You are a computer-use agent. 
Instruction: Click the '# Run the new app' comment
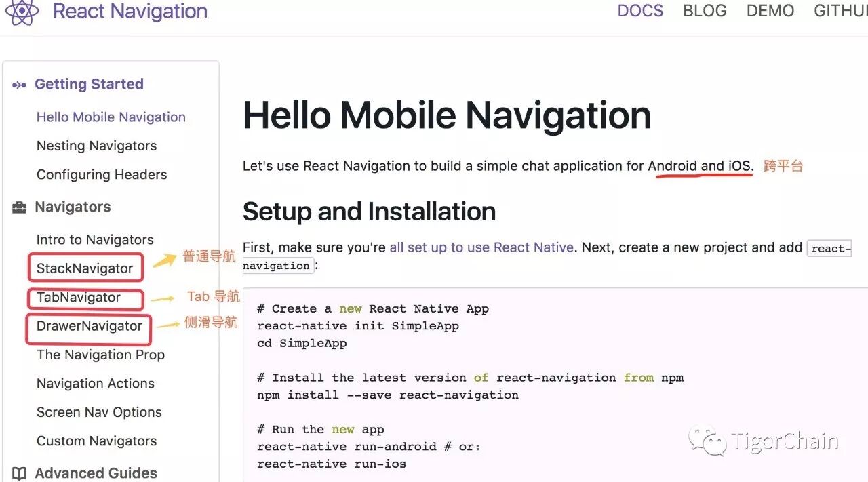pyautogui.click(x=321, y=429)
